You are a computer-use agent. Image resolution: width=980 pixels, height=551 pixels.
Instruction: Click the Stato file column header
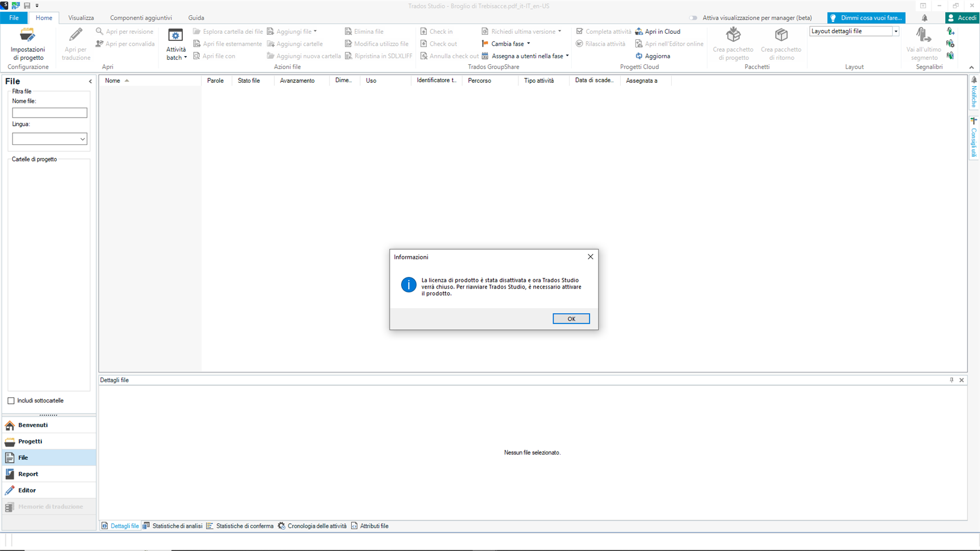(253, 81)
